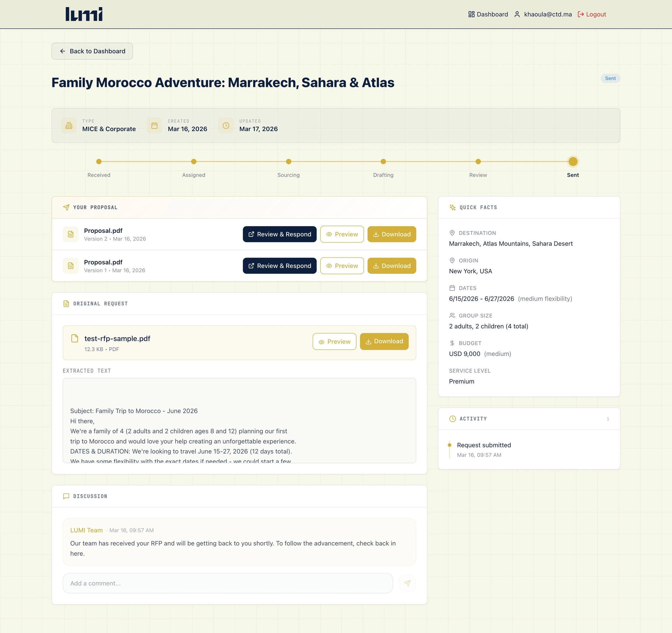Click the Sent status badge
Viewport: 672px width, 633px height.
pyautogui.click(x=610, y=78)
